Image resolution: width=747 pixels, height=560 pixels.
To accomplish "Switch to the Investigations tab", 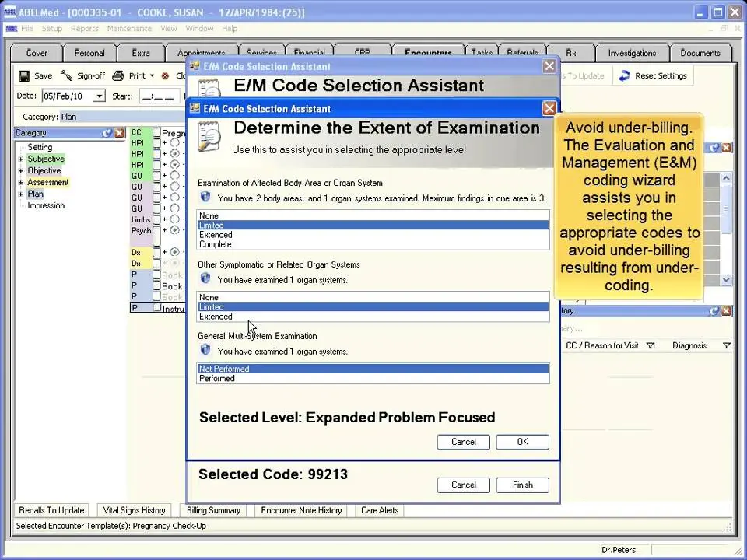I will [x=631, y=53].
